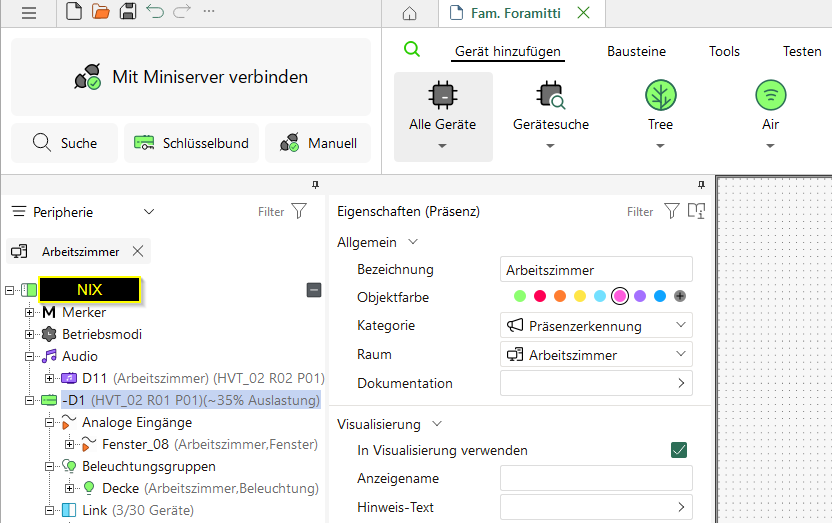Save project with floppy disk icon
Image resolution: width=832 pixels, height=523 pixels.
[128, 11]
